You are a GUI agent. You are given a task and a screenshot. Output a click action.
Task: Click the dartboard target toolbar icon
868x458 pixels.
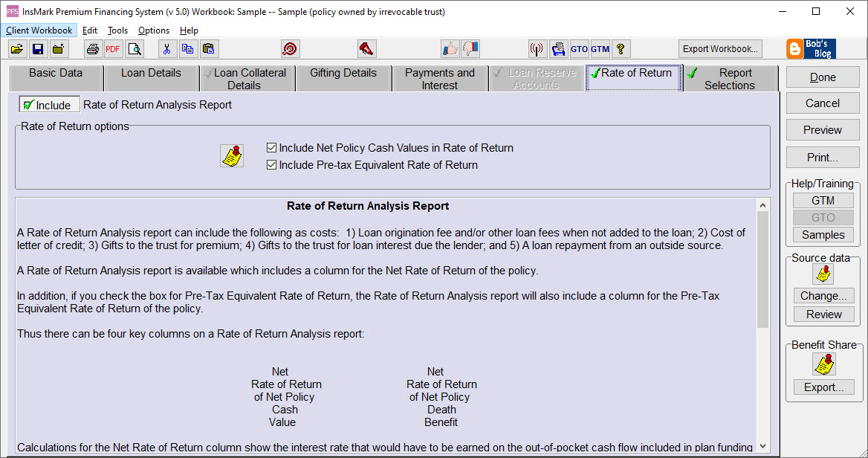[290, 48]
